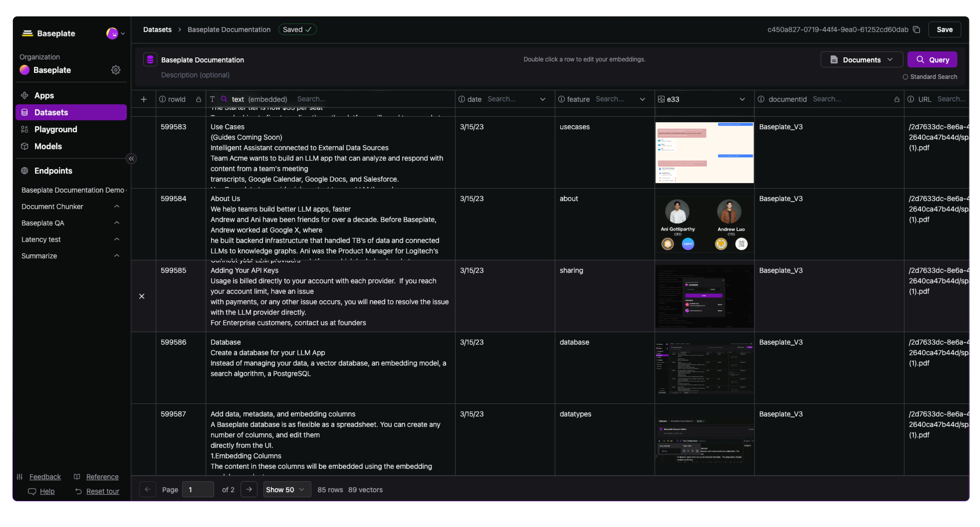Open the date column dropdown chevron

click(542, 99)
